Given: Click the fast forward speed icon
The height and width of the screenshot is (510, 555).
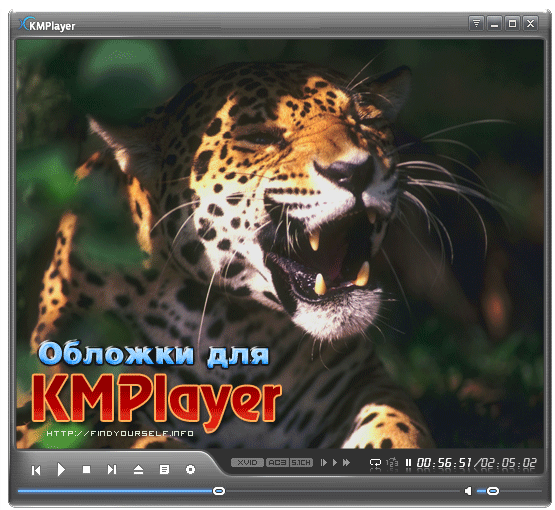Looking at the screenshot, I should tap(347, 463).
